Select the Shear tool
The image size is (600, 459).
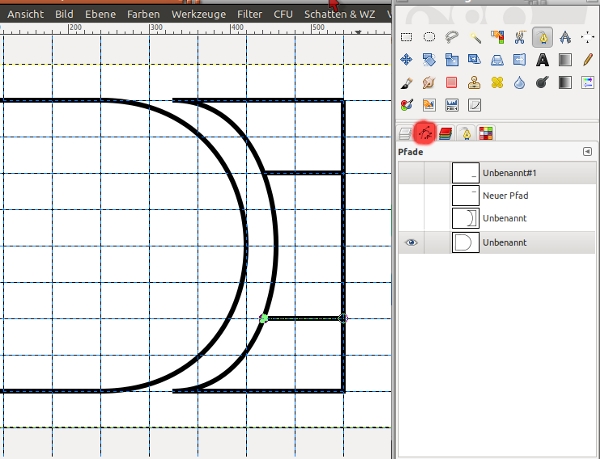point(475,60)
